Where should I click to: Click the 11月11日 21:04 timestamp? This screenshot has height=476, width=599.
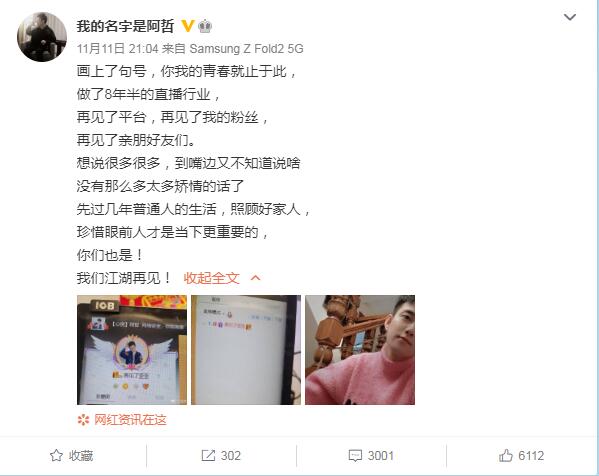pyautogui.click(x=117, y=49)
